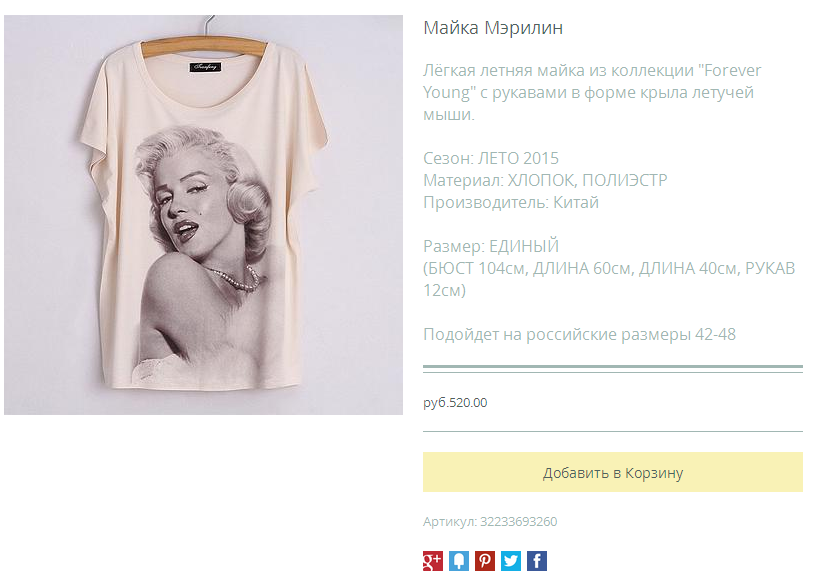The image size is (813, 587).
Task: Tweet the product with the Twitter icon
Action: (x=511, y=561)
